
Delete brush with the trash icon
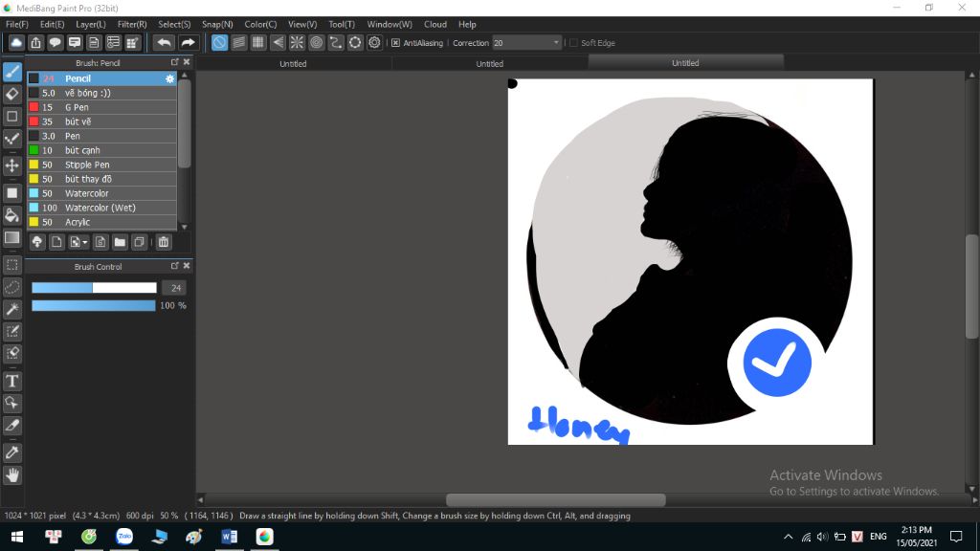coord(164,242)
